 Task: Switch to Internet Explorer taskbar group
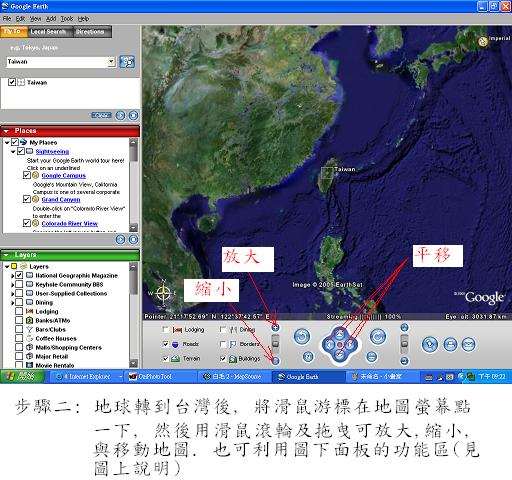[x=87, y=376]
